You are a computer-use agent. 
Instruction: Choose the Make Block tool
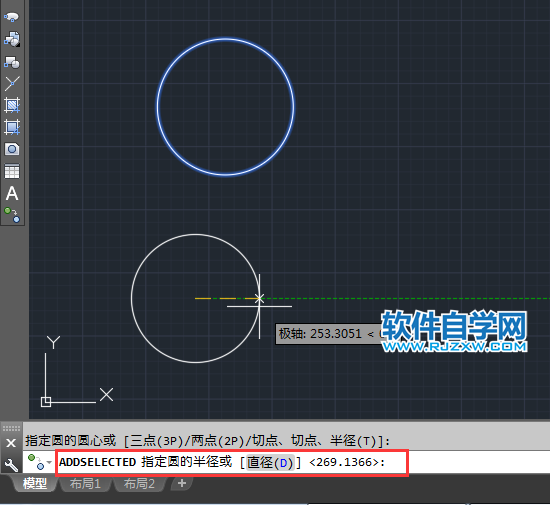point(12,62)
